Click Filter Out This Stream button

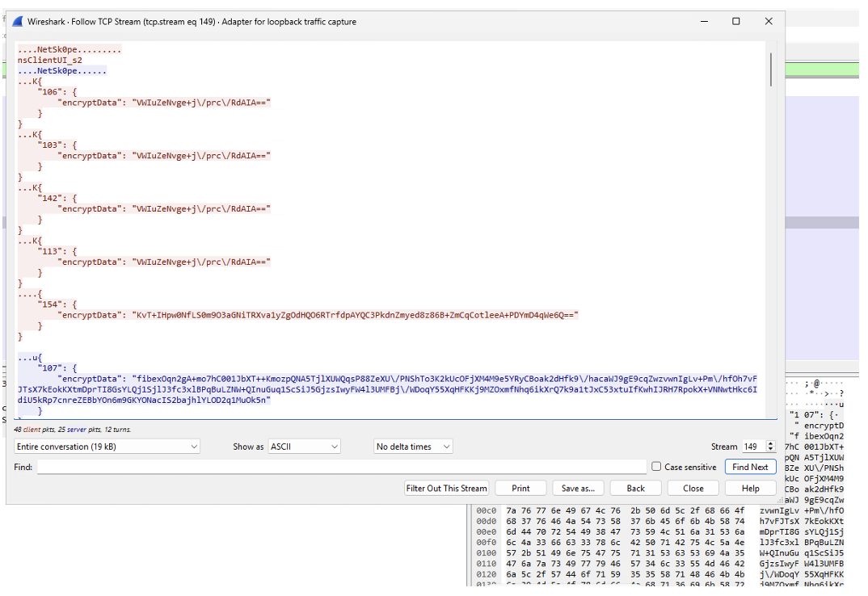click(447, 488)
